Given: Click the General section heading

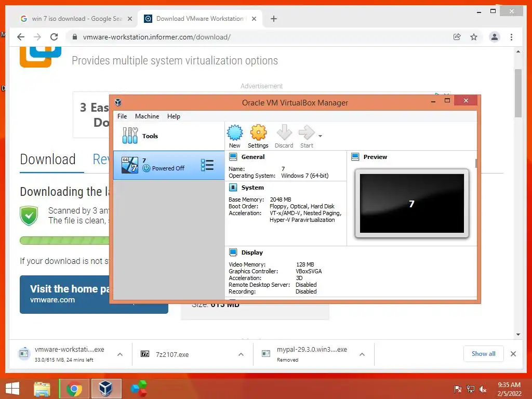Looking at the screenshot, I should tap(253, 157).
